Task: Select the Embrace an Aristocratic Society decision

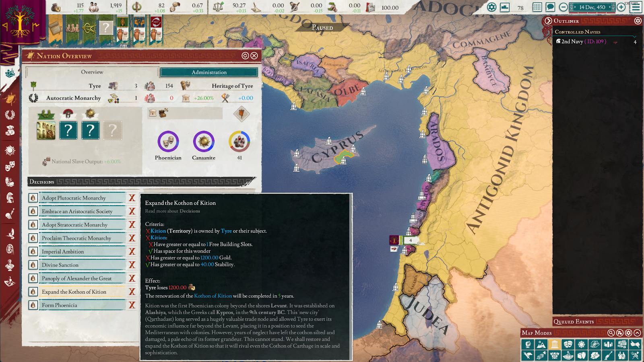Action: pyautogui.click(x=82, y=211)
